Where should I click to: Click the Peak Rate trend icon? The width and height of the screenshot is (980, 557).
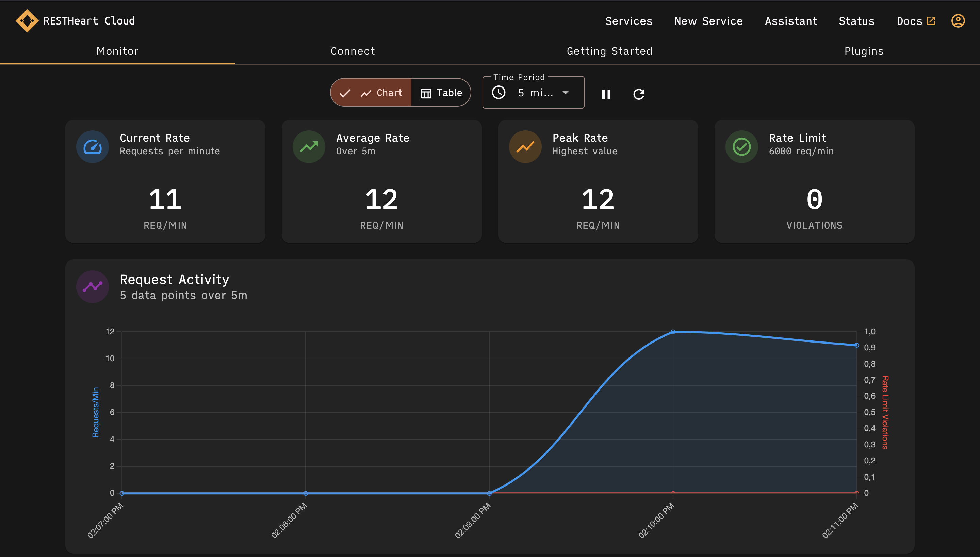[x=525, y=146]
